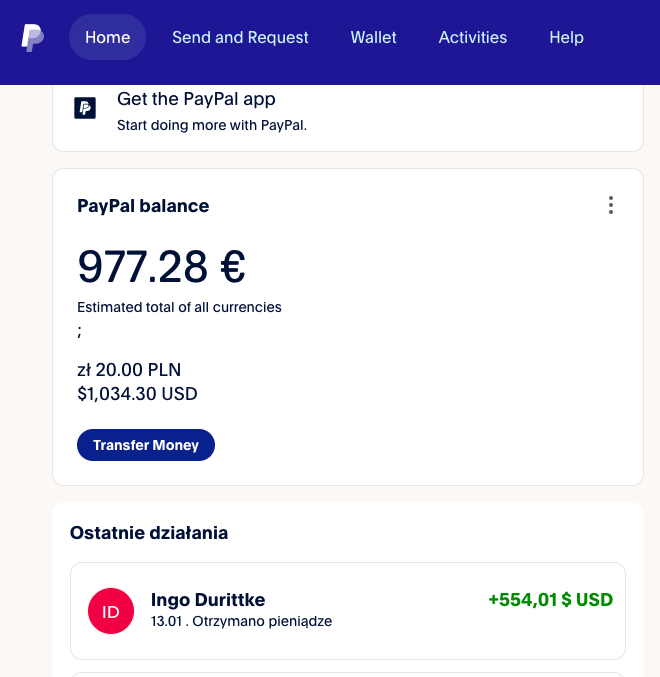Click the red ID avatar icon
660x677 pixels.
[111, 611]
